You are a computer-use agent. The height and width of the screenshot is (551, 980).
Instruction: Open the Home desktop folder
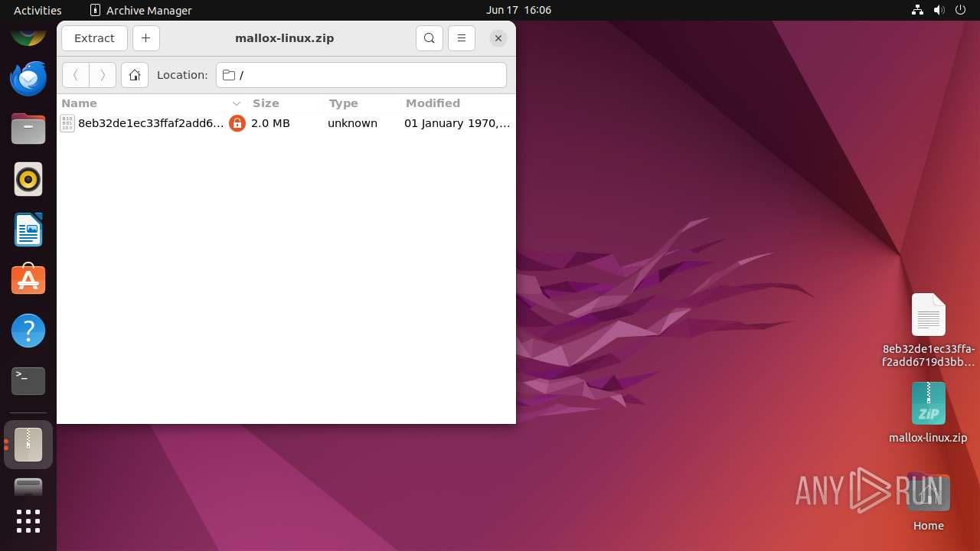click(x=928, y=502)
